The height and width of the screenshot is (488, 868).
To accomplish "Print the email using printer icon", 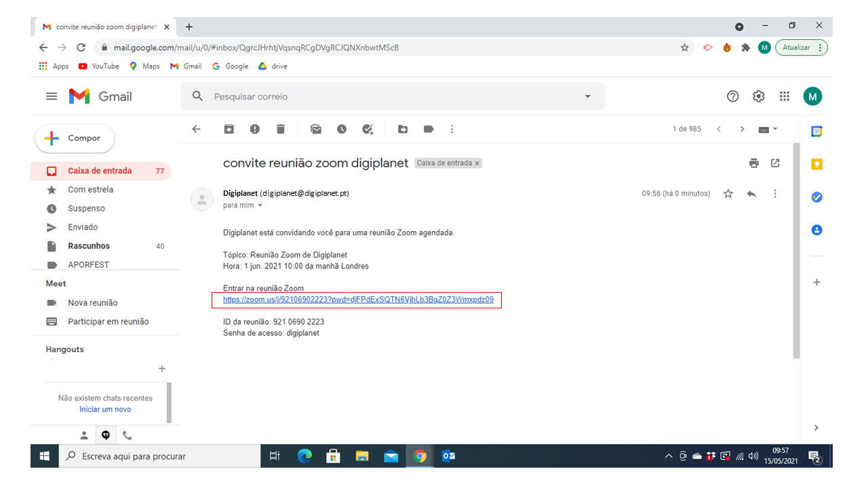I will click(x=753, y=163).
